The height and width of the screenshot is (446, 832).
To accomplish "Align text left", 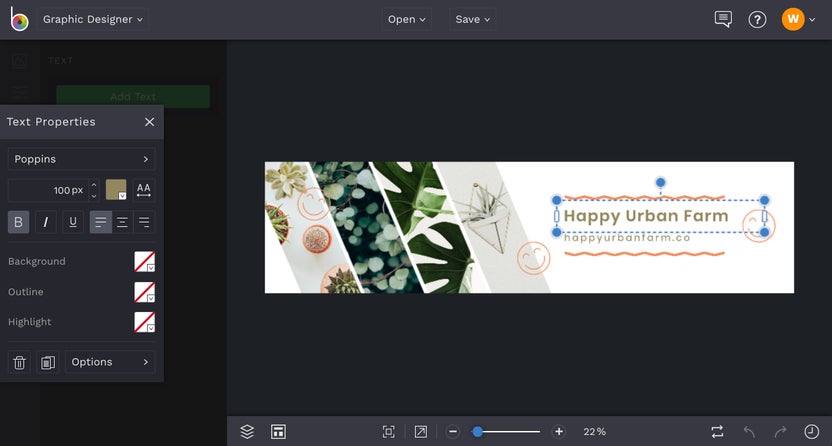I will tap(101, 222).
